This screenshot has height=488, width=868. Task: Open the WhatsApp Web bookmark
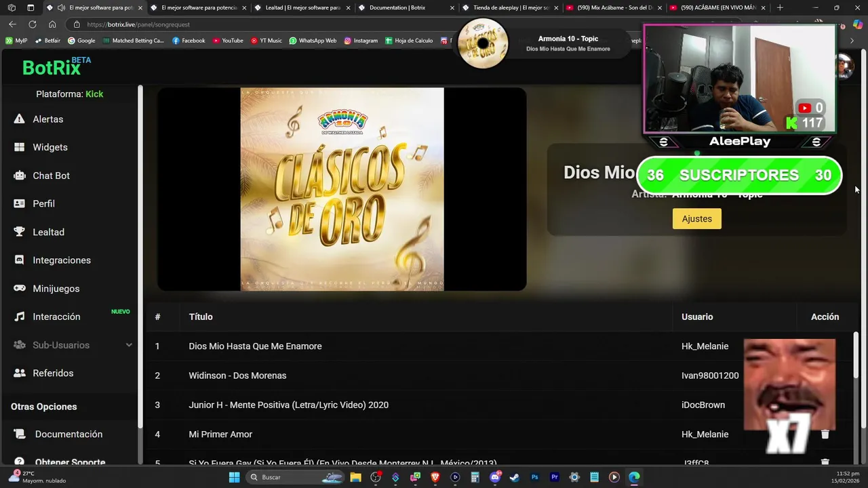point(313,41)
